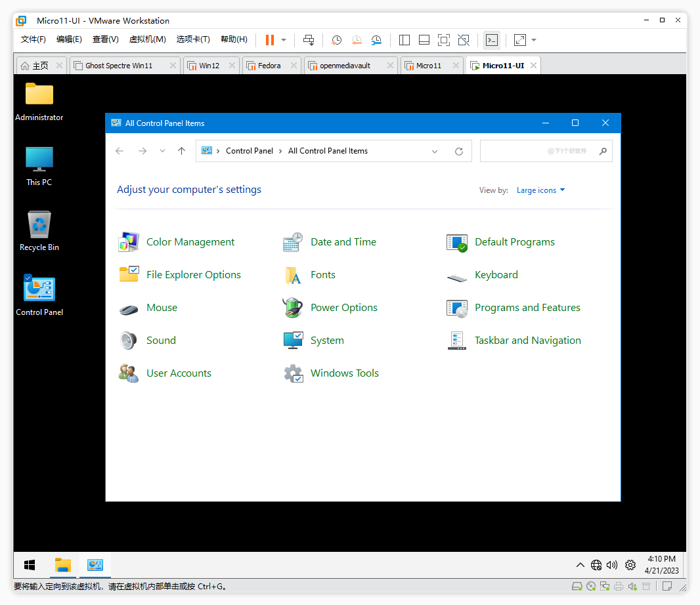Expand the View by Large icons dropdown
The height and width of the screenshot is (605, 700).
[540, 190]
